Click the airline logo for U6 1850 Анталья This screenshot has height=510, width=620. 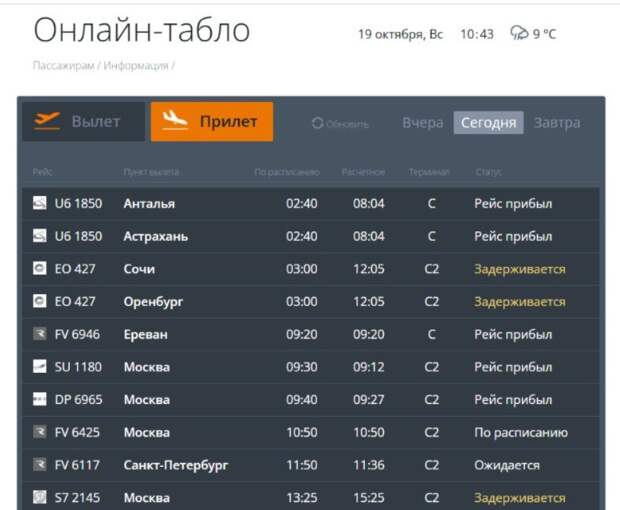[40, 204]
